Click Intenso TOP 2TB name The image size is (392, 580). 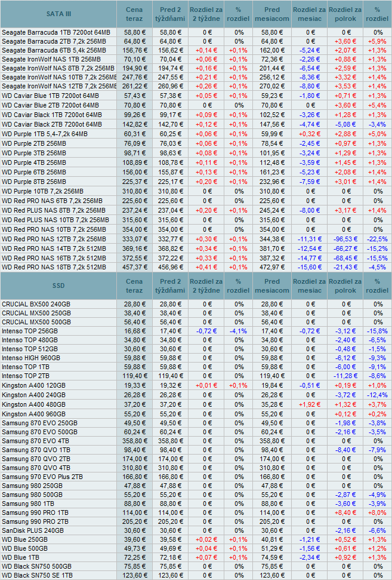(26, 376)
